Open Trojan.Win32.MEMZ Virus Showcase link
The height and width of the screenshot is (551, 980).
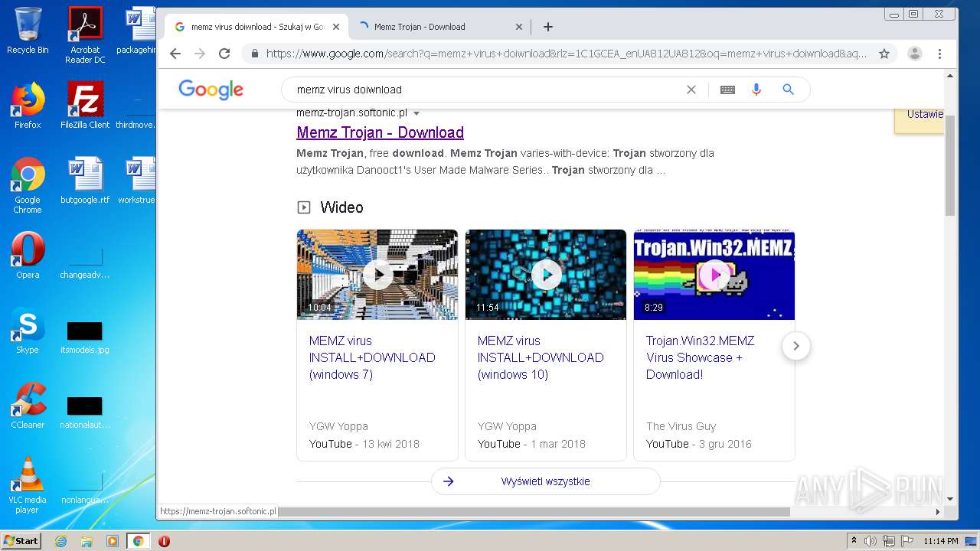[700, 357]
